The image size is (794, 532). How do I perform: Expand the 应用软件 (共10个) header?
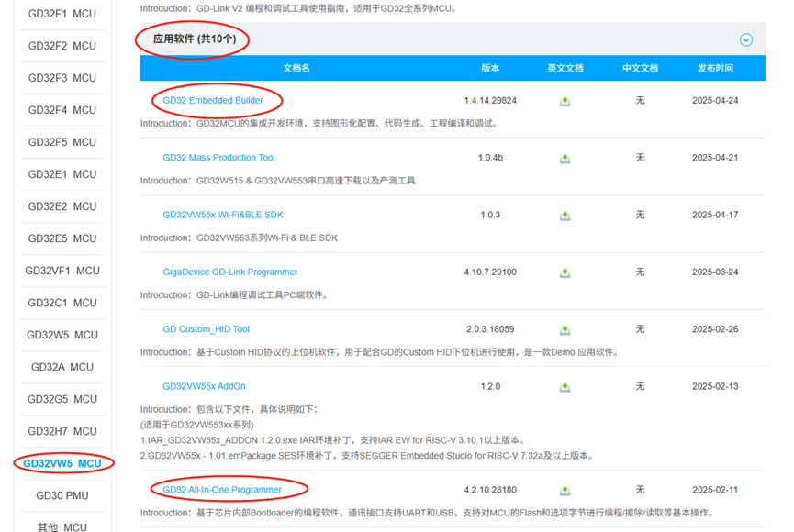point(194,39)
